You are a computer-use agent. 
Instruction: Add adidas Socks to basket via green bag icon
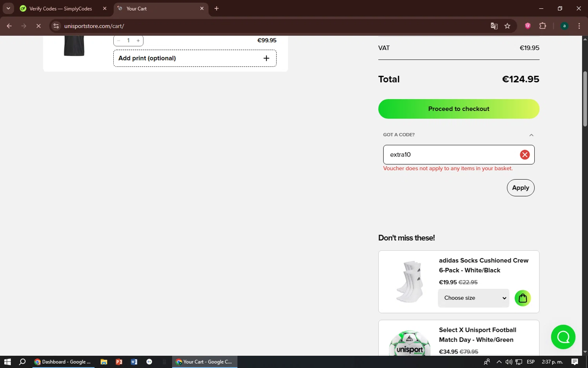(x=523, y=298)
